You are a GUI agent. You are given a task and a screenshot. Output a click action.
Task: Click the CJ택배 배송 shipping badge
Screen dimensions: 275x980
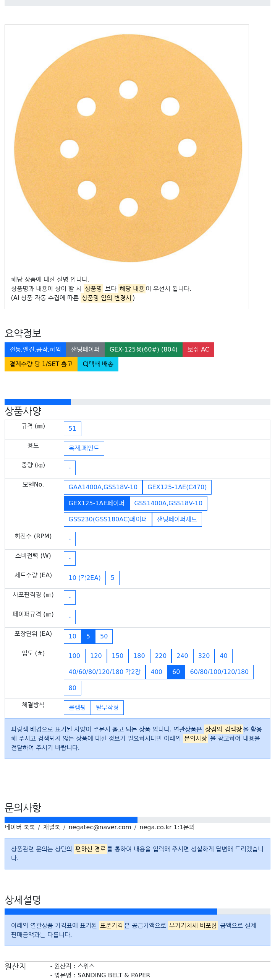pos(98,364)
